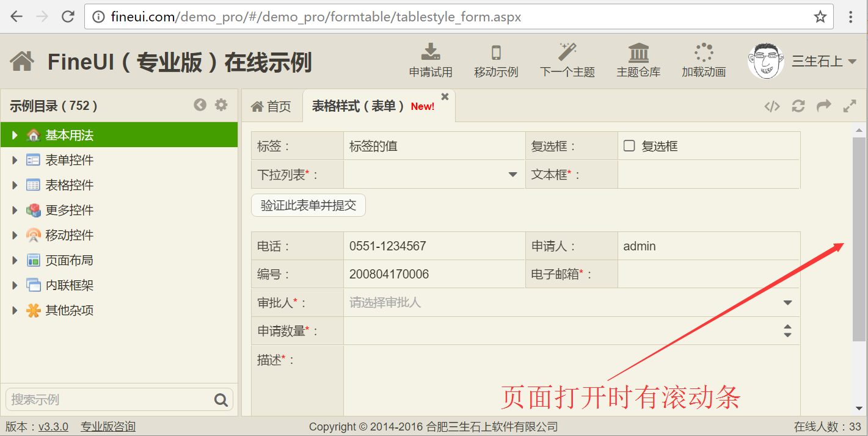Screen dimensions: 868x436
Task: Select the 基本用法 house icon
Action: [34, 135]
